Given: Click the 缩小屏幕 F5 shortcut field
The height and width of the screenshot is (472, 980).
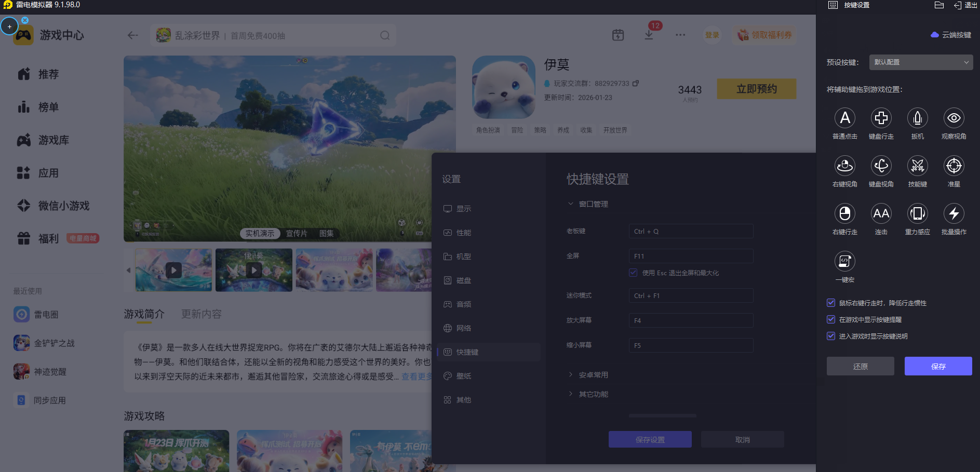Looking at the screenshot, I should [x=691, y=345].
